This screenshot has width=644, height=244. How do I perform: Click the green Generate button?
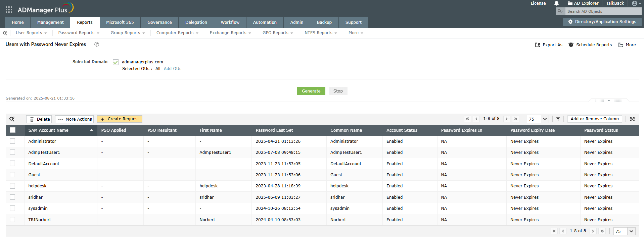(311, 91)
